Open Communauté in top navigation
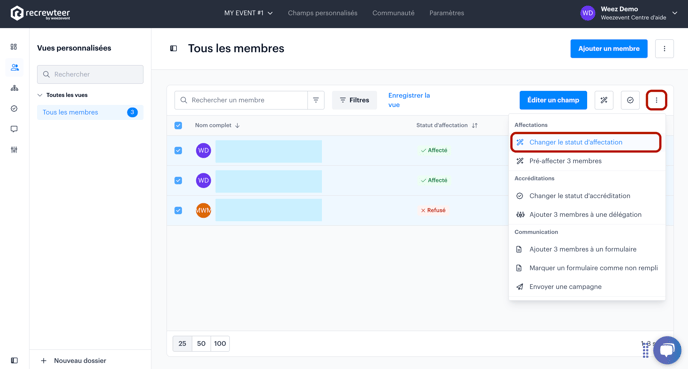Screen dimensions: 688x369 pyautogui.click(x=393, y=13)
